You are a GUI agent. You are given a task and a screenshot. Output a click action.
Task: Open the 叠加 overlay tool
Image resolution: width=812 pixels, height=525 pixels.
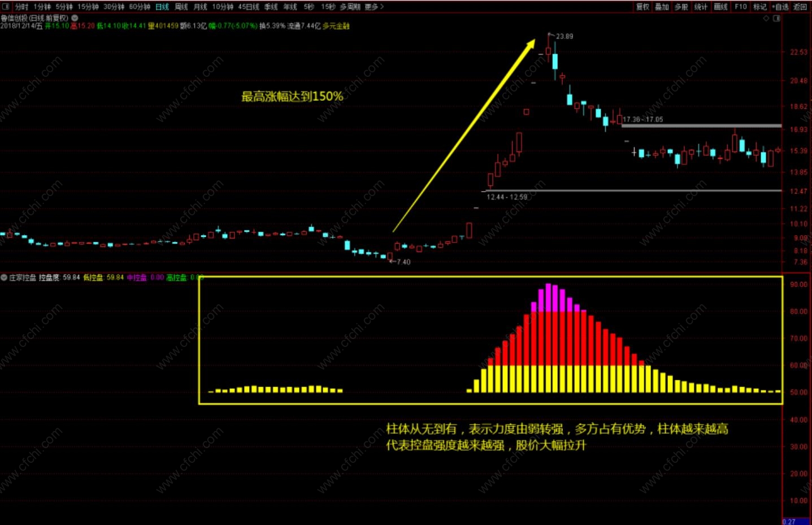[662, 7]
